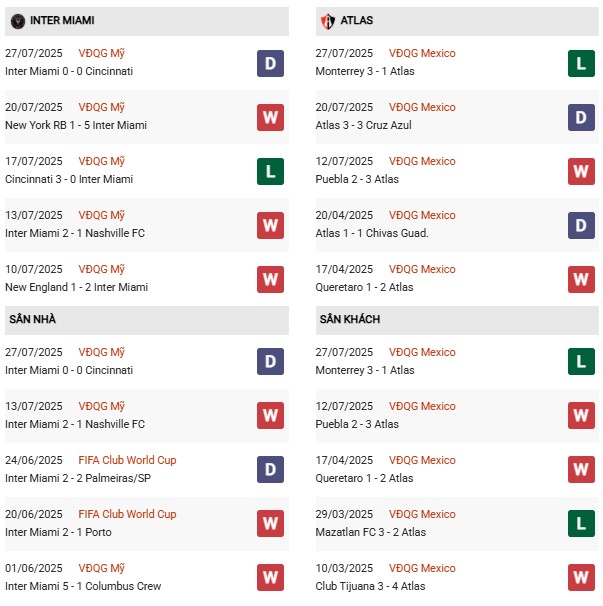The width and height of the screenshot is (603, 606).
Task: Click the W badge for Club Tijuana 3-4 Atlas
Action: pos(582,576)
